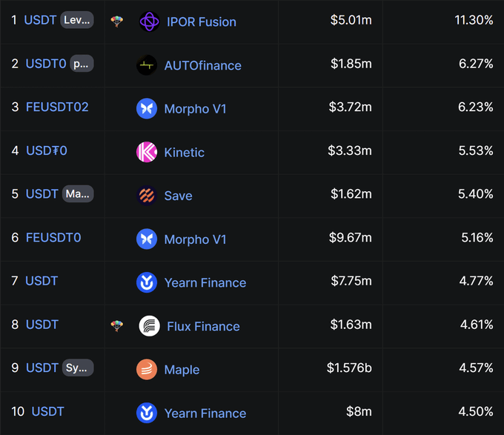Image resolution: width=504 pixels, height=435 pixels.
Task: Open the AUTOfinance project link
Action: coord(202,65)
